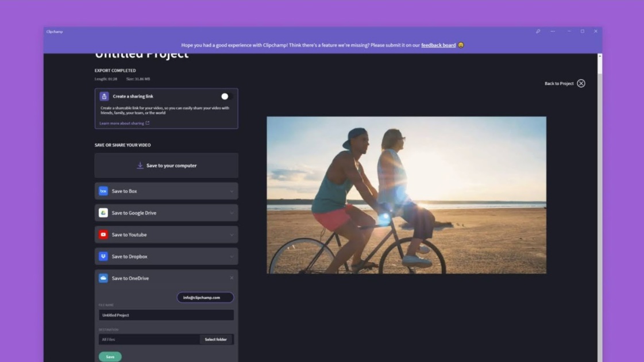Click the share icon beside Create a sharing link
The image size is (644, 362).
point(104,97)
